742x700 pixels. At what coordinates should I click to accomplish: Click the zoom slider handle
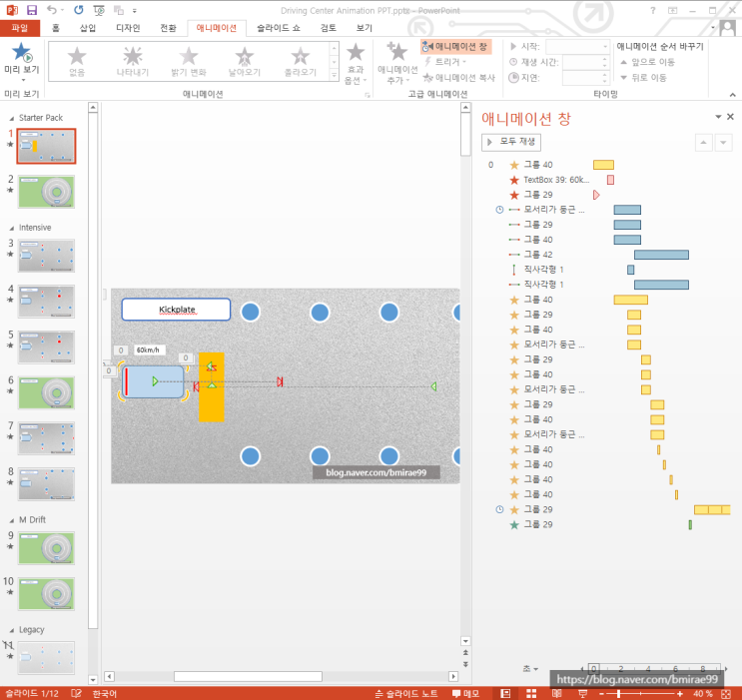tap(618, 693)
